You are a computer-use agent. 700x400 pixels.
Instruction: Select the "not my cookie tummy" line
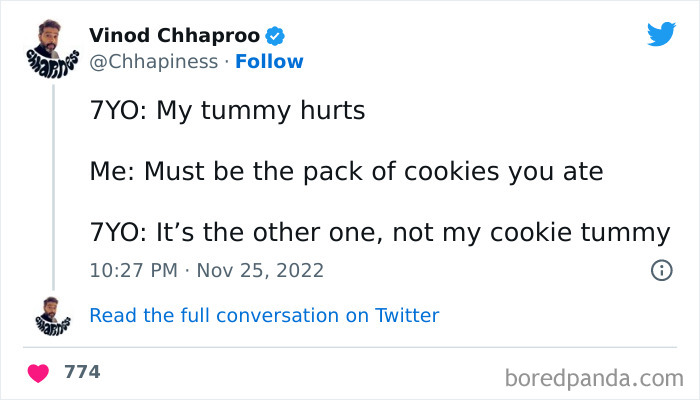(x=380, y=233)
